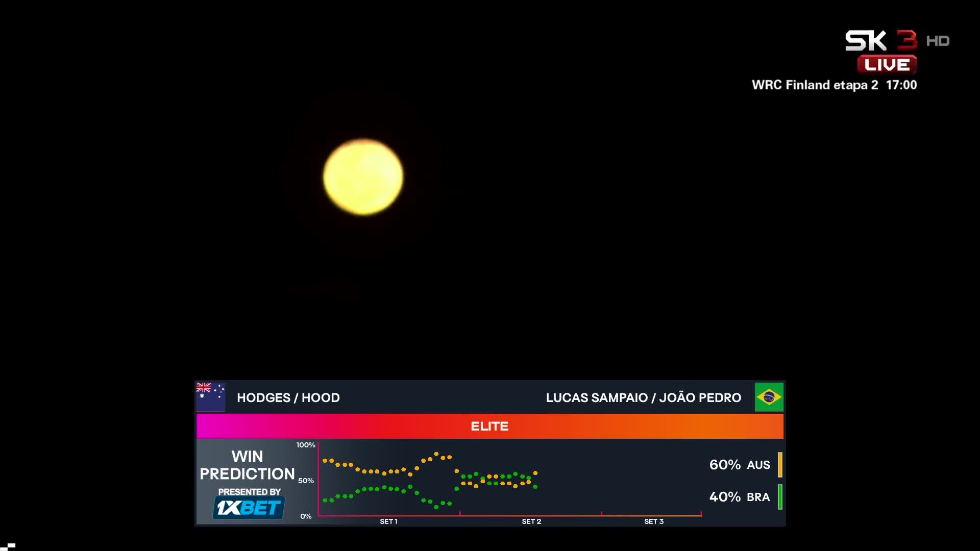
Task: Click the ELITE gradient banner
Action: (x=490, y=426)
